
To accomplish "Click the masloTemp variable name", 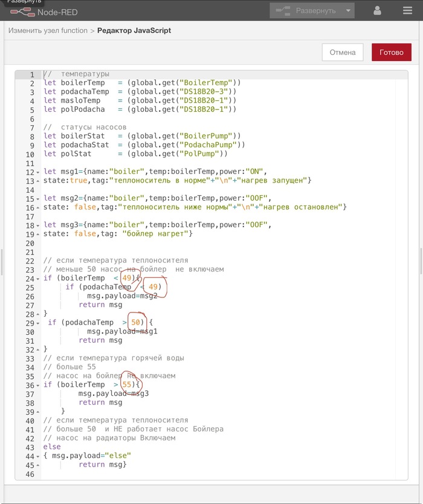I will pyautogui.click(x=80, y=100).
